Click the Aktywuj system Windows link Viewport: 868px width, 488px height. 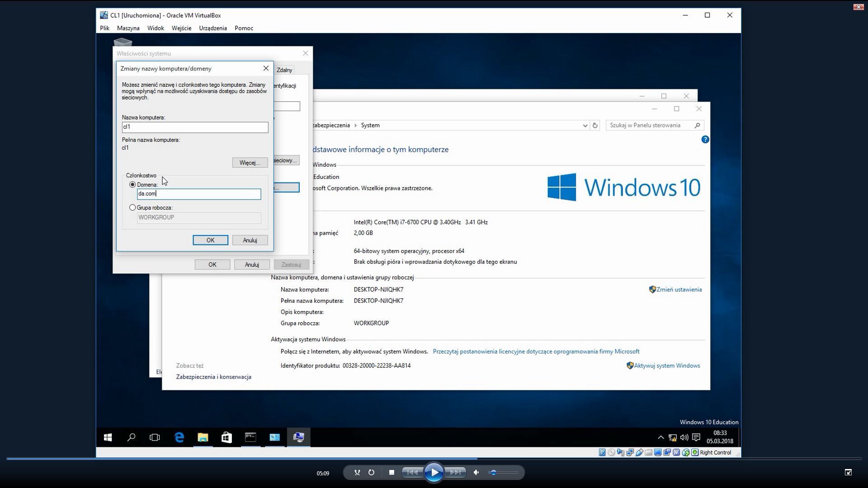(667, 366)
